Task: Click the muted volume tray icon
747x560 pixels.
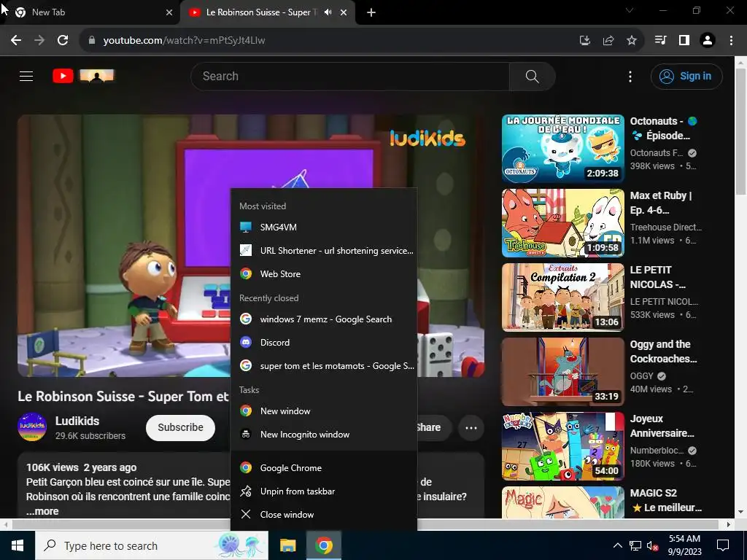Action: coord(653,545)
